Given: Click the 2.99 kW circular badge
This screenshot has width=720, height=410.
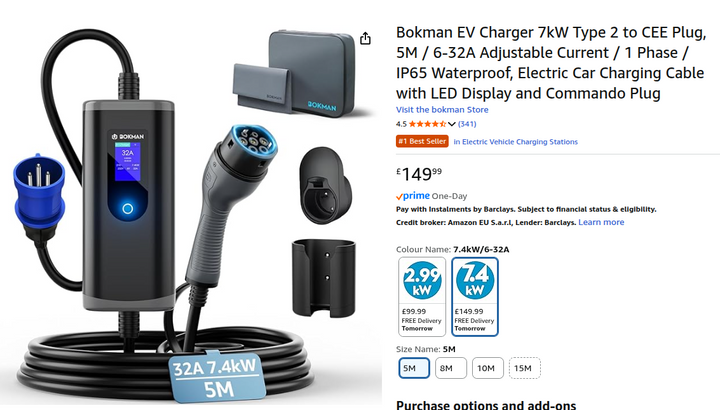Looking at the screenshot, I should [x=422, y=281].
